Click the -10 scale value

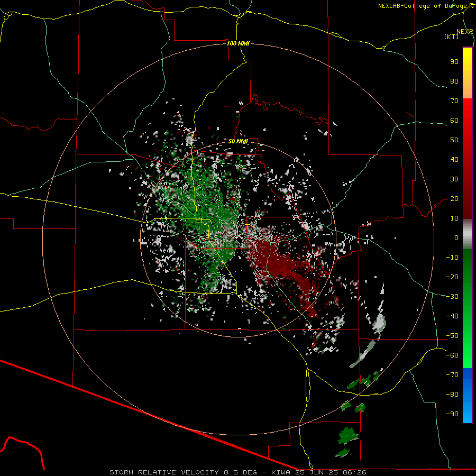452,258
